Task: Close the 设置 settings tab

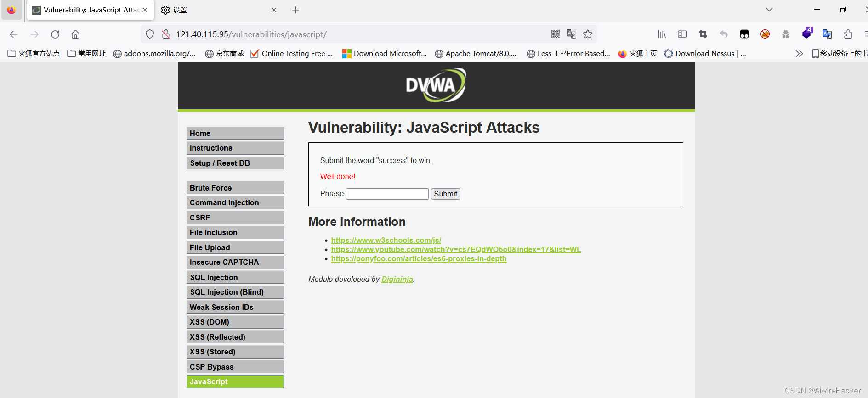Action: (x=274, y=10)
